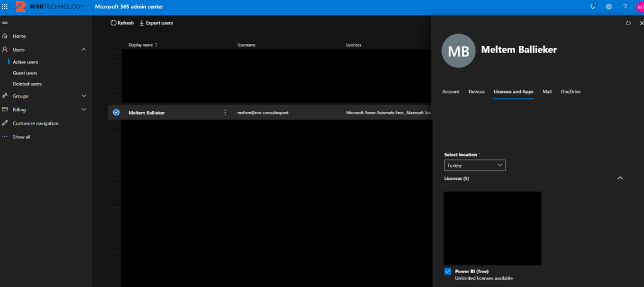Click the help question mark icon
This screenshot has width=644, height=287.
(x=625, y=6)
